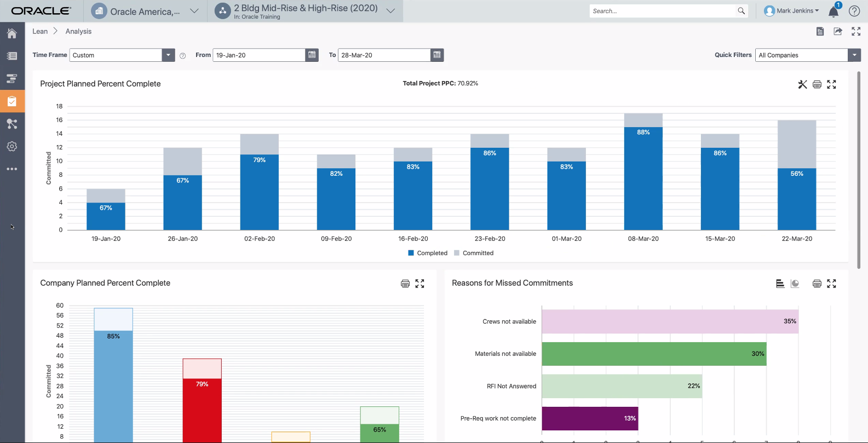Click the notifications bell icon

tap(833, 11)
